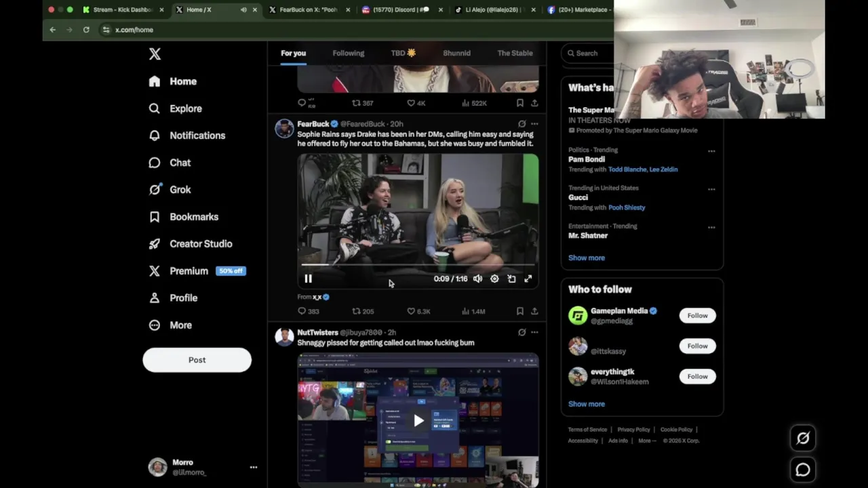868x488 pixels.
Task: Open Chat in the left sidebar
Action: click(170, 163)
